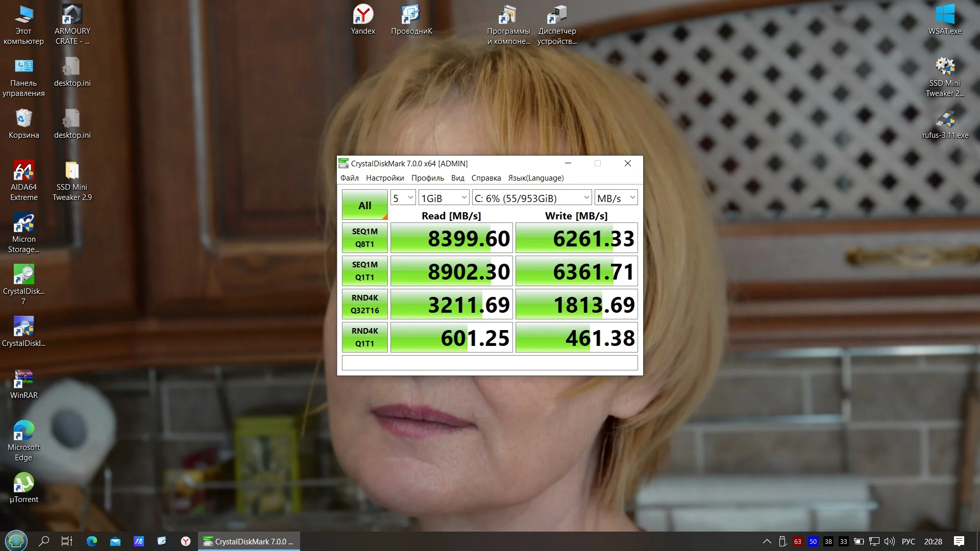980x551 pixels.
Task: Open the 1GiB test size dropdown
Action: (444, 198)
